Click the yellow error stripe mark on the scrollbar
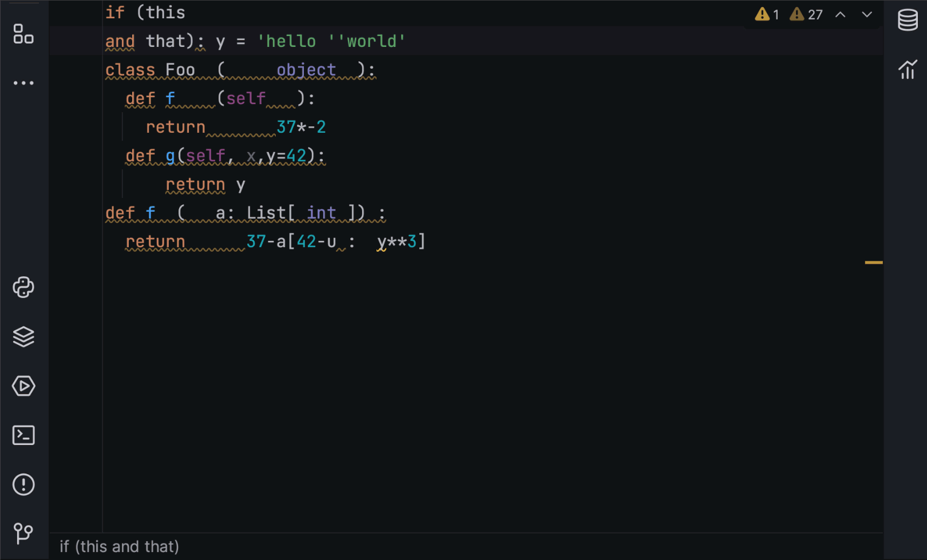The width and height of the screenshot is (927, 560). tap(873, 261)
